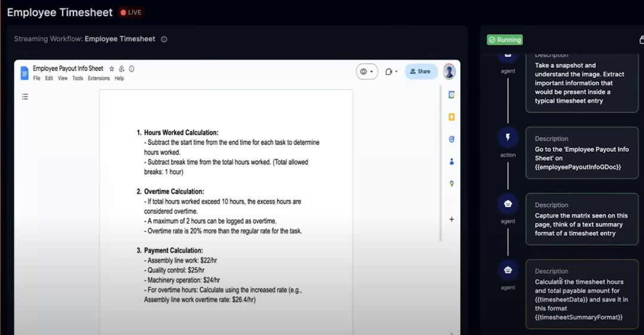Open Google Keep in the side panel

451,117
